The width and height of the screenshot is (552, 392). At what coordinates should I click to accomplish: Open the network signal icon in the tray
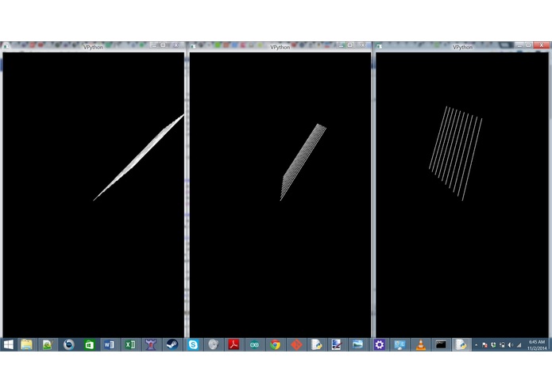(x=519, y=345)
